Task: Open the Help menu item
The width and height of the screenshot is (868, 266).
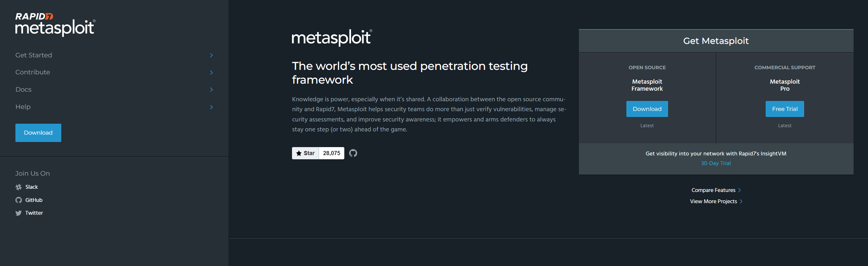Action: [23, 107]
